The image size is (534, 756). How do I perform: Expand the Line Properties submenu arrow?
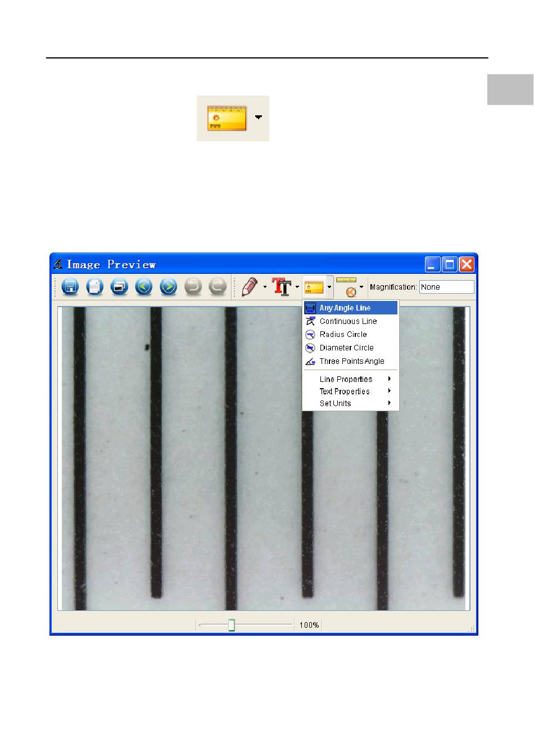point(389,379)
